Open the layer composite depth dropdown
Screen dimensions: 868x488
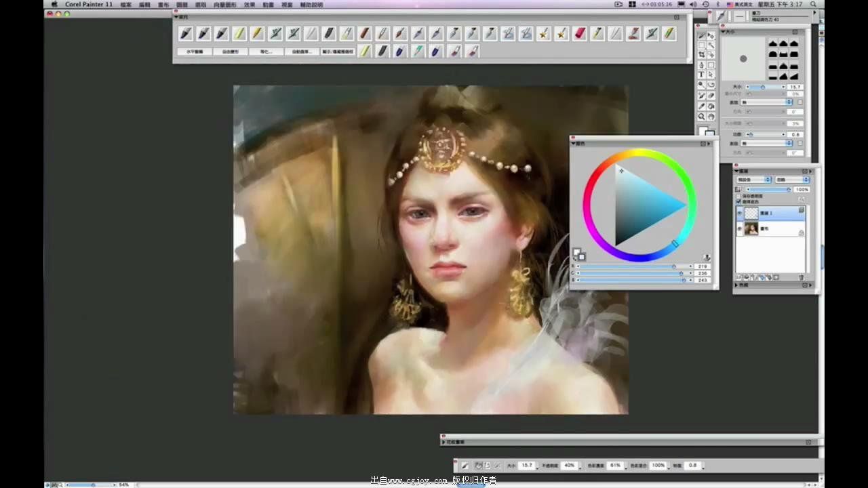pos(792,180)
